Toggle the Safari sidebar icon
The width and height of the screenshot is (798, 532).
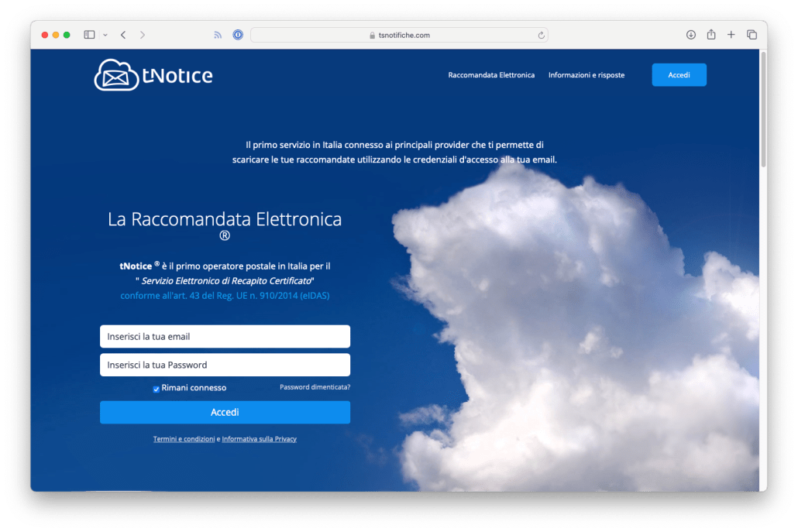pyautogui.click(x=90, y=35)
